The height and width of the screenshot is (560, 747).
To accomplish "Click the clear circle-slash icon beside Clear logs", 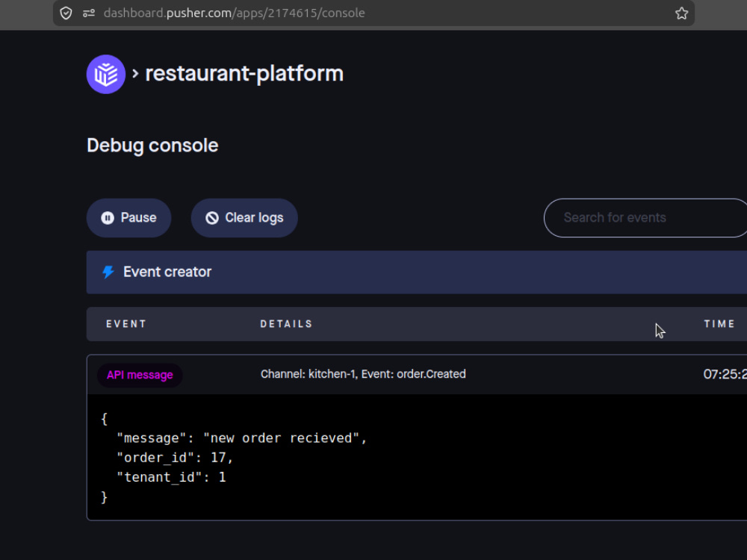I will click(212, 218).
